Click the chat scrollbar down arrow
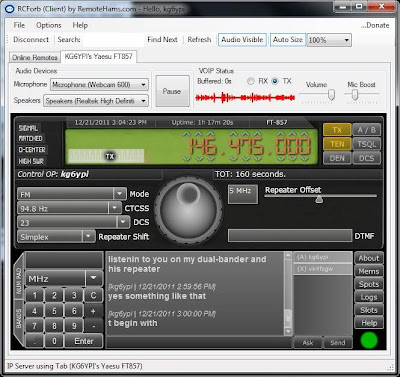The height and width of the screenshot is (377, 400). (x=288, y=331)
